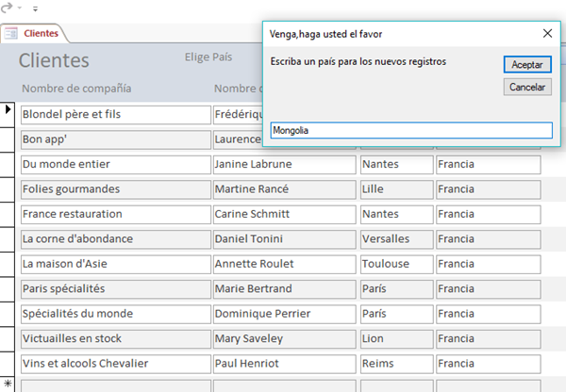
Task: Select the current record arrow selector
Action: pos(8,109)
